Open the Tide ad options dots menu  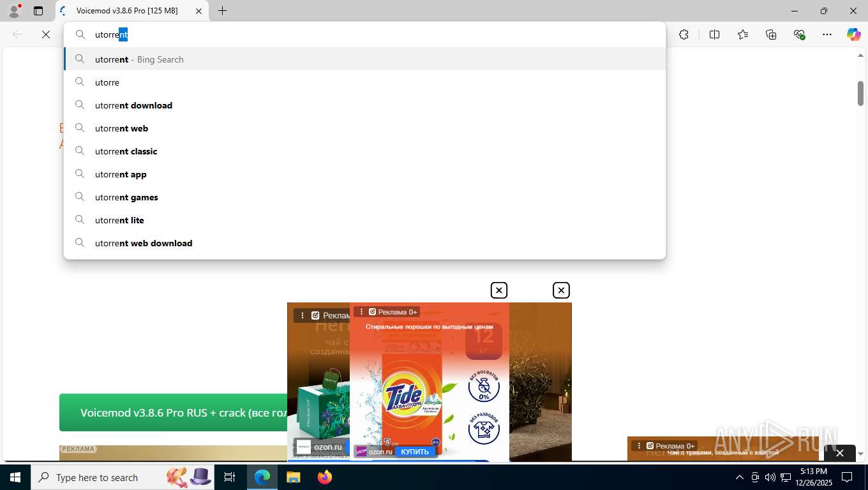click(362, 312)
